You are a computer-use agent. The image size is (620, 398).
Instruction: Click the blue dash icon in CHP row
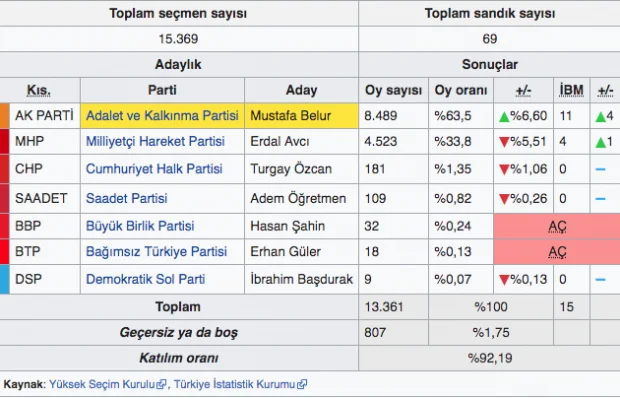pyautogui.click(x=600, y=169)
